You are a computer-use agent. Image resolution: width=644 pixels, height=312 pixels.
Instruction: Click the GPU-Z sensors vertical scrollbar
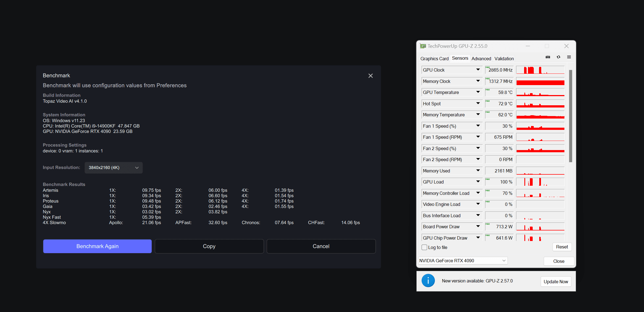pyautogui.click(x=571, y=116)
